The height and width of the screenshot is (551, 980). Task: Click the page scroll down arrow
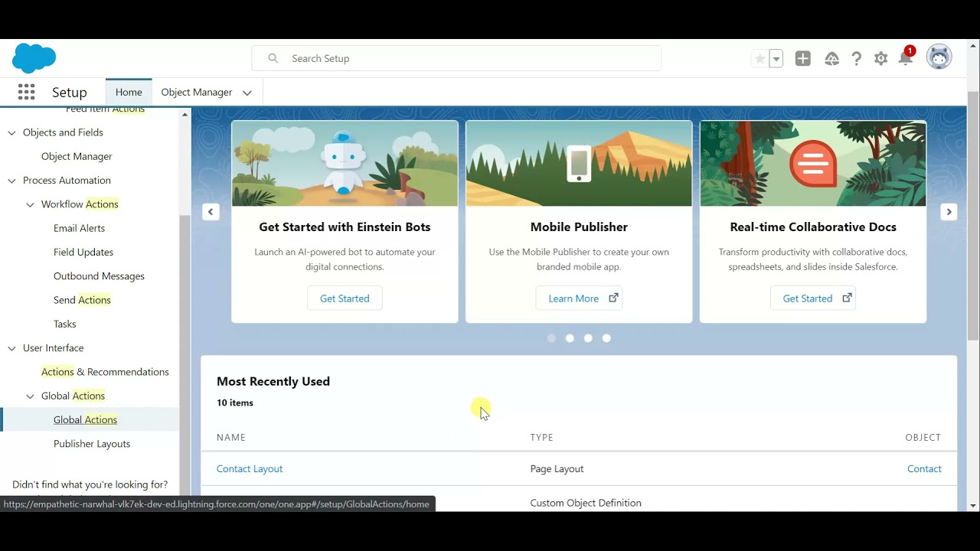[x=973, y=505]
